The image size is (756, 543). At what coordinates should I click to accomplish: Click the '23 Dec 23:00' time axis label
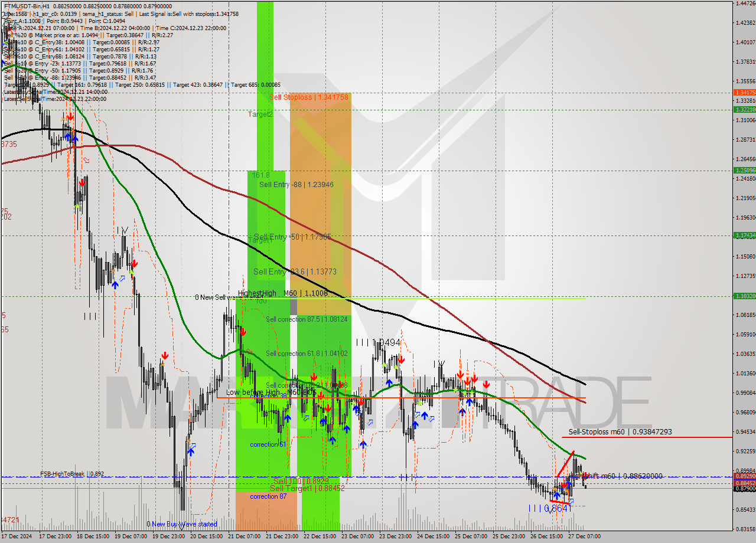tap(396, 537)
